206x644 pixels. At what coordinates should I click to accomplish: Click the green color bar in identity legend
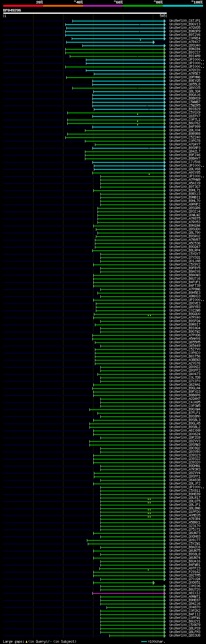pyautogui.click(x=143, y=5)
